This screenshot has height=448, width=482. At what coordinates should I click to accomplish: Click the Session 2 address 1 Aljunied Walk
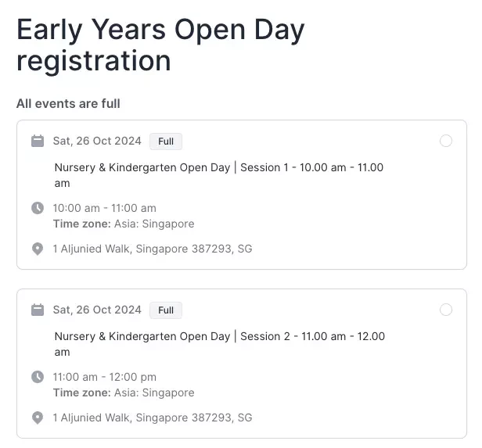153,418
